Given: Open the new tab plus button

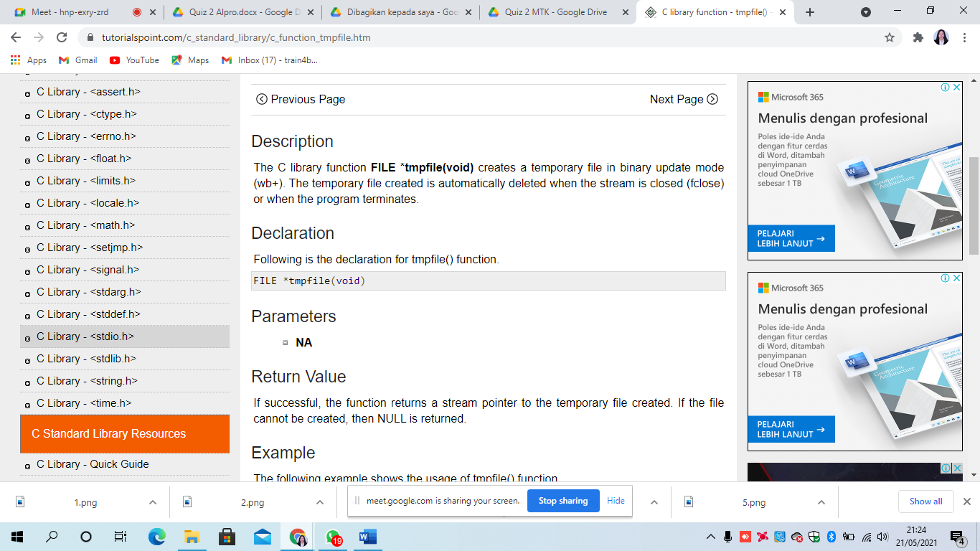Looking at the screenshot, I should coord(810,12).
